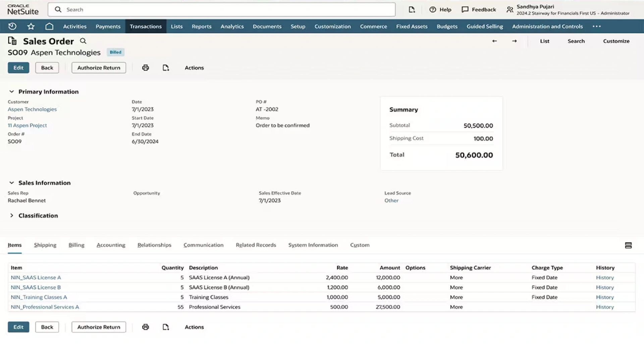Image resolution: width=644 pixels, height=346 pixels.
Task: Open the Analytics menu
Action: (x=232, y=26)
